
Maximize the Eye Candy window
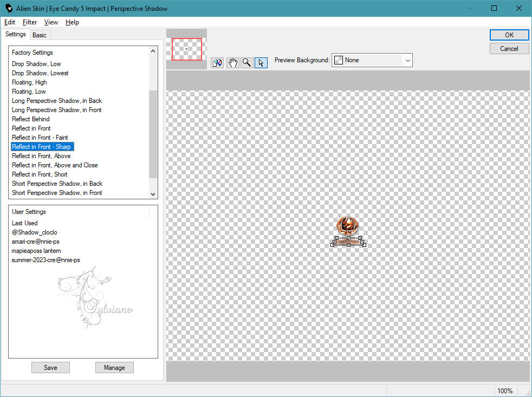pyautogui.click(x=494, y=8)
